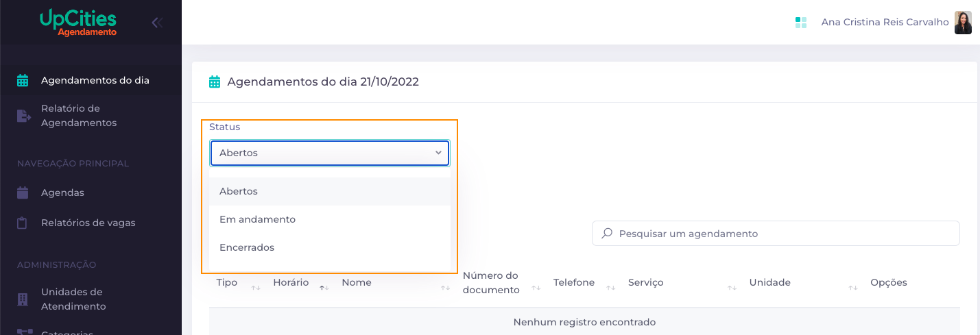Click the Relatório de Agendamentos export icon
The height and width of the screenshot is (335, 980).
[23, 116]
